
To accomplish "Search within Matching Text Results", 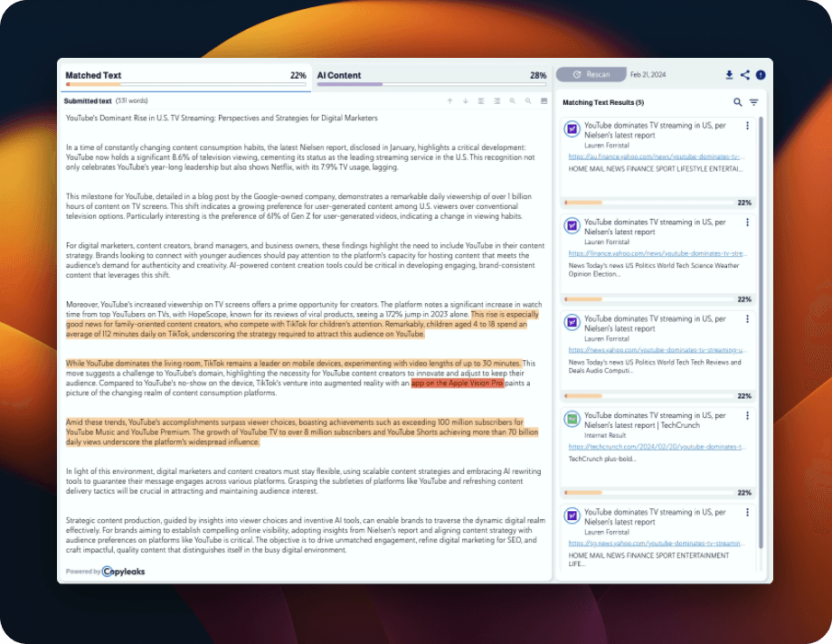I will click(x=738, y=103).
